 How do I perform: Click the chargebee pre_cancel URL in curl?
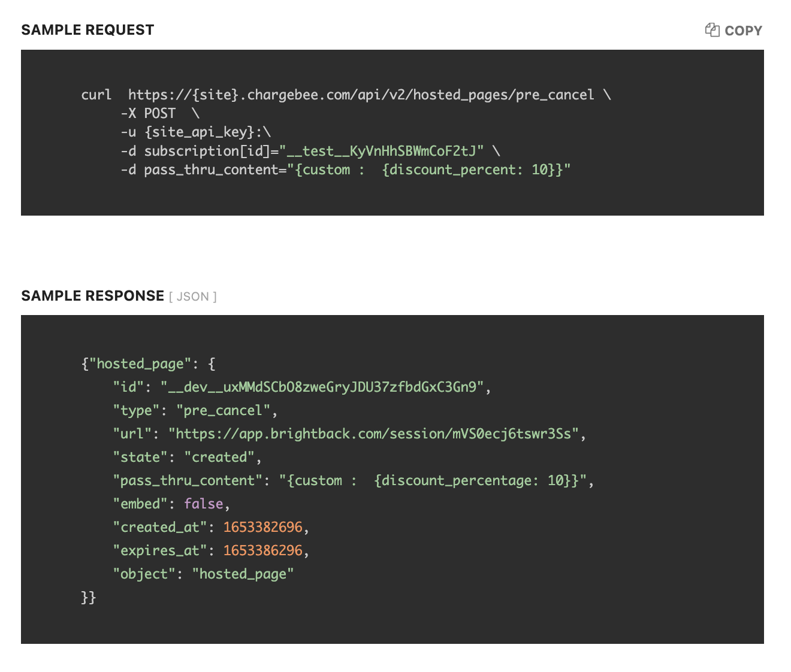pyautogui.click(x=361, y=95)
